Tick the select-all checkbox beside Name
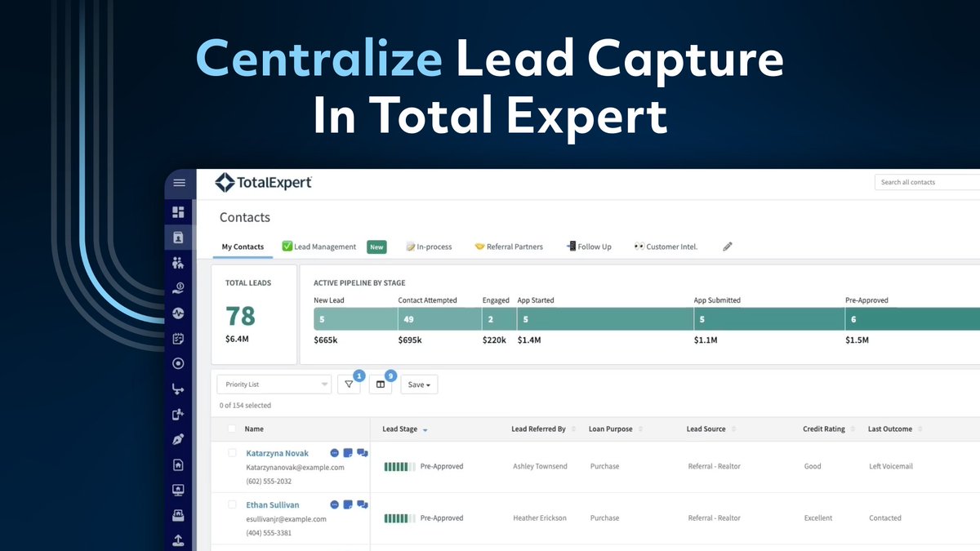 pyautogui.click(x=232, y=429)
